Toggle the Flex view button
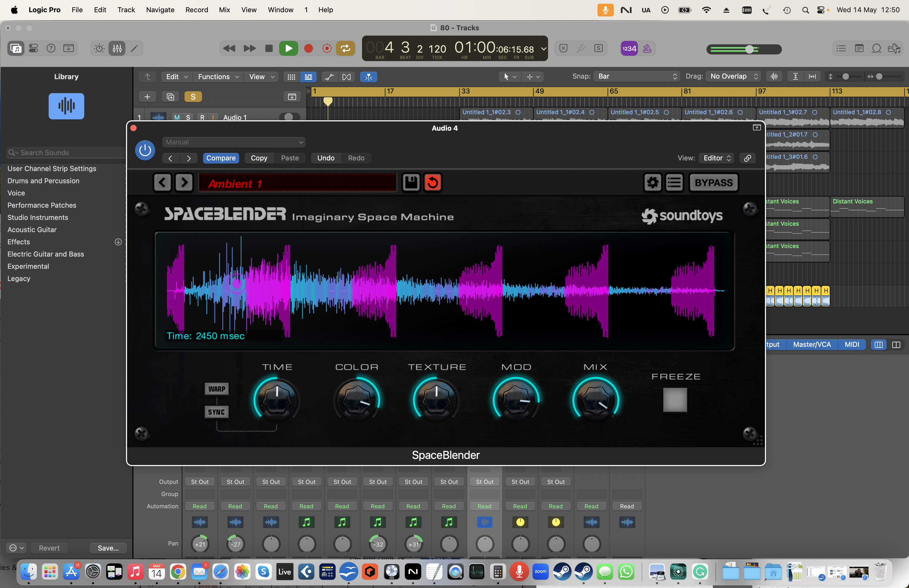 click(x=346, y=77)
